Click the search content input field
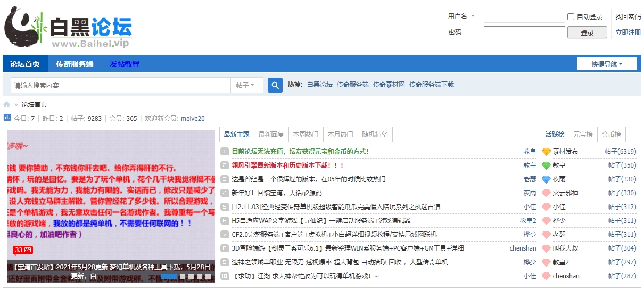This screenshot has height=290, width=644. click(120, 85)
